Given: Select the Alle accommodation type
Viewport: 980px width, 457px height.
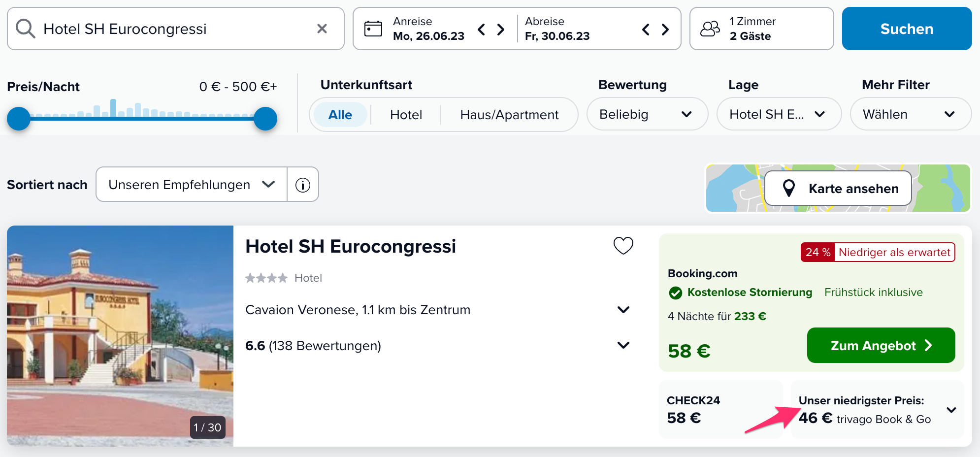Looking at the screenshot, I should pyautogui.click(x=340, y=115).
